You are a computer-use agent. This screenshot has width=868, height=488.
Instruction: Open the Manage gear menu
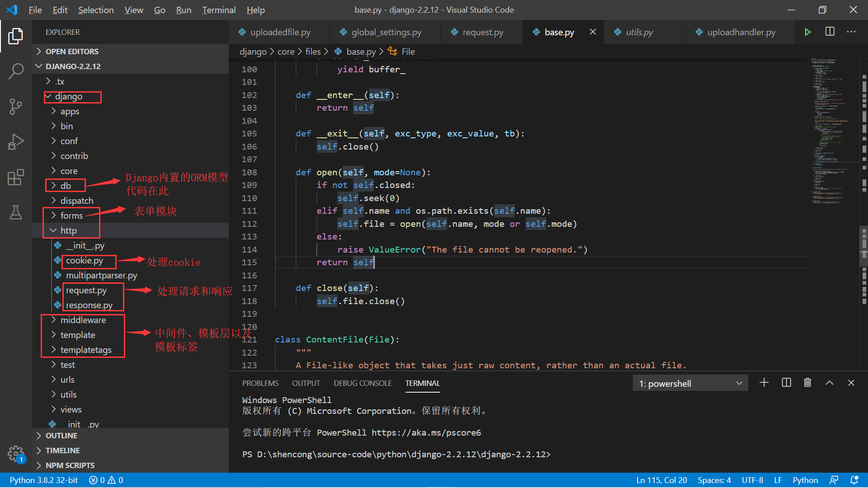[x=16, y=453]
